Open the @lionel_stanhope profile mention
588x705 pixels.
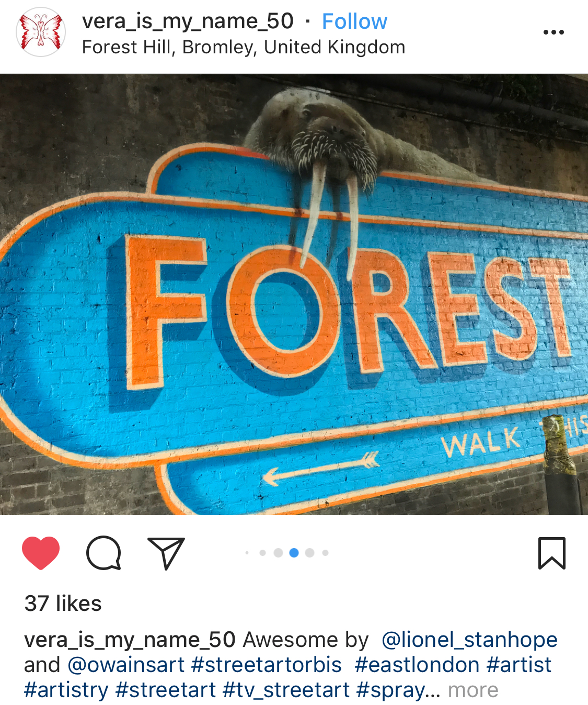pos(469,640)
